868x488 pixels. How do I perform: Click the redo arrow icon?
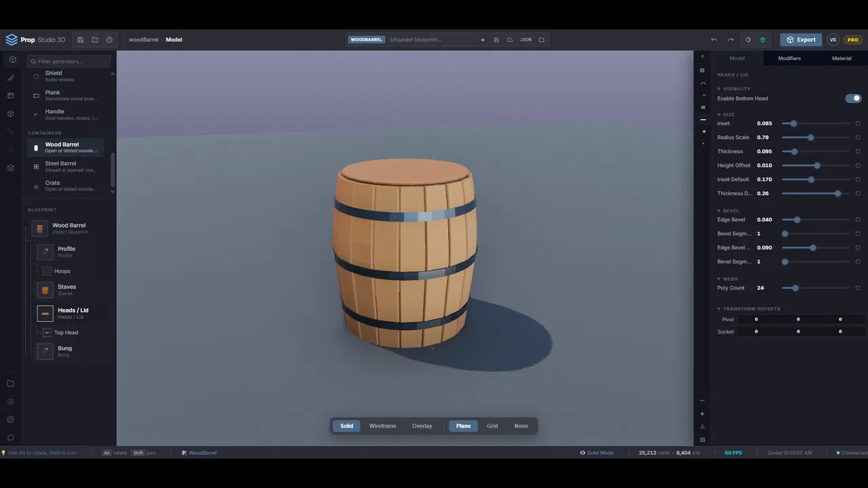click(730, 40)
